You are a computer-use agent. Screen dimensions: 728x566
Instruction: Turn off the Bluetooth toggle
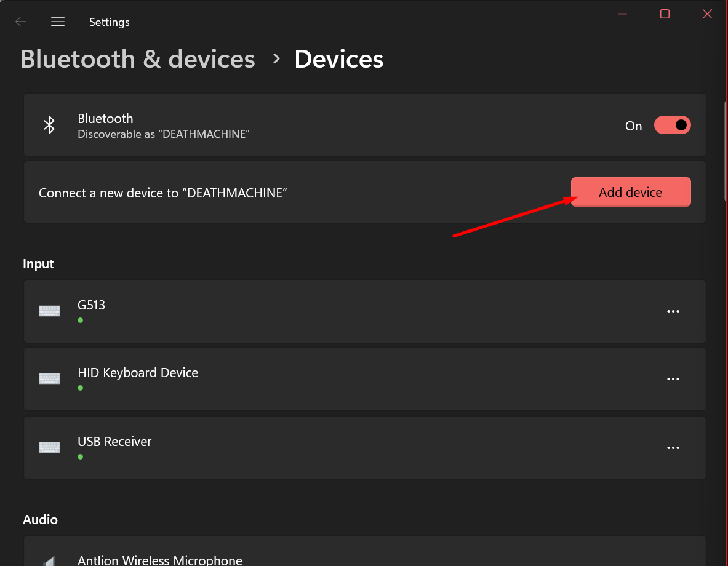tap(672, 126)
